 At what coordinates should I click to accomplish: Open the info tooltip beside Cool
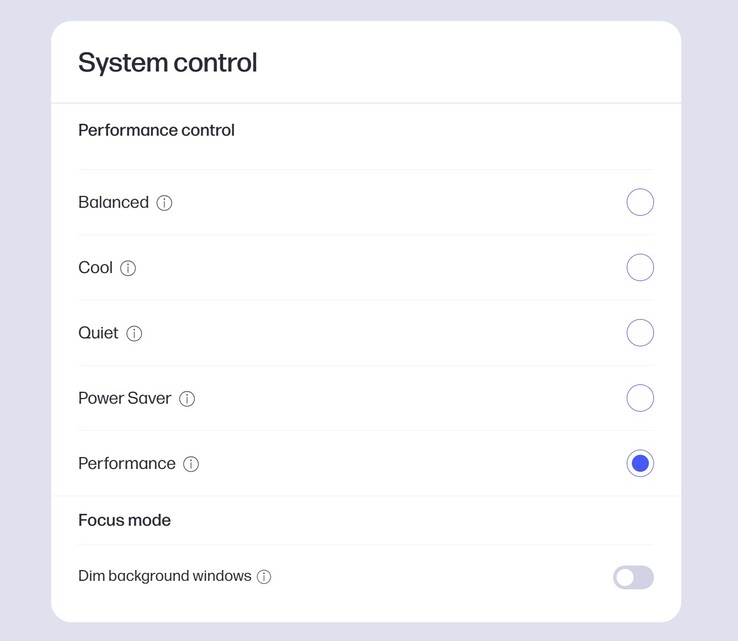click(x=128, y=268)
